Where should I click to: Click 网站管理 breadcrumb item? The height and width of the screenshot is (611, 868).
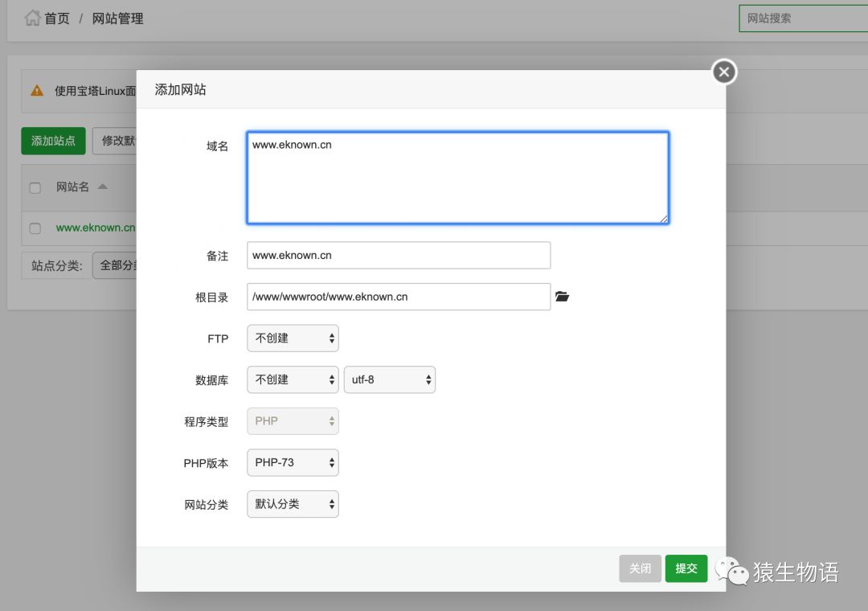click(x=117, y=18)
